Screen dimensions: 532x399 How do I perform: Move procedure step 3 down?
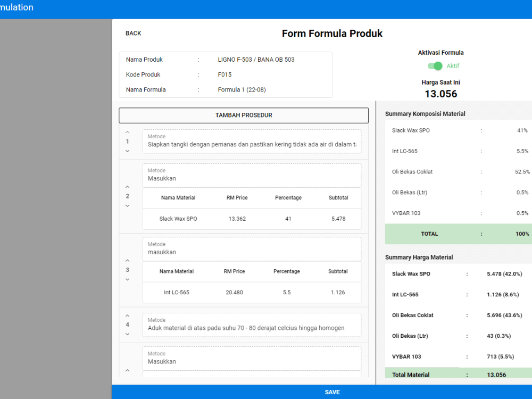[127, 279]
